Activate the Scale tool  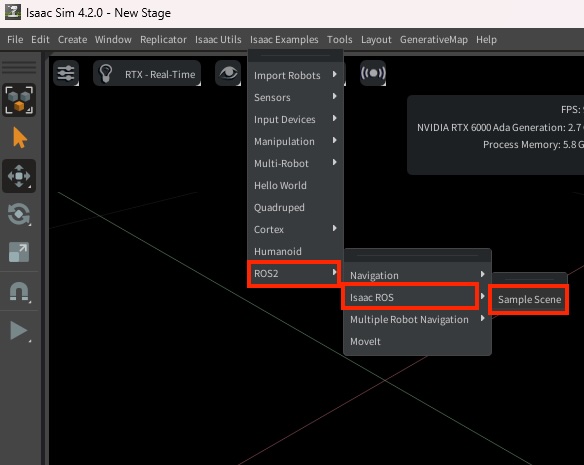tap(19, 252)
